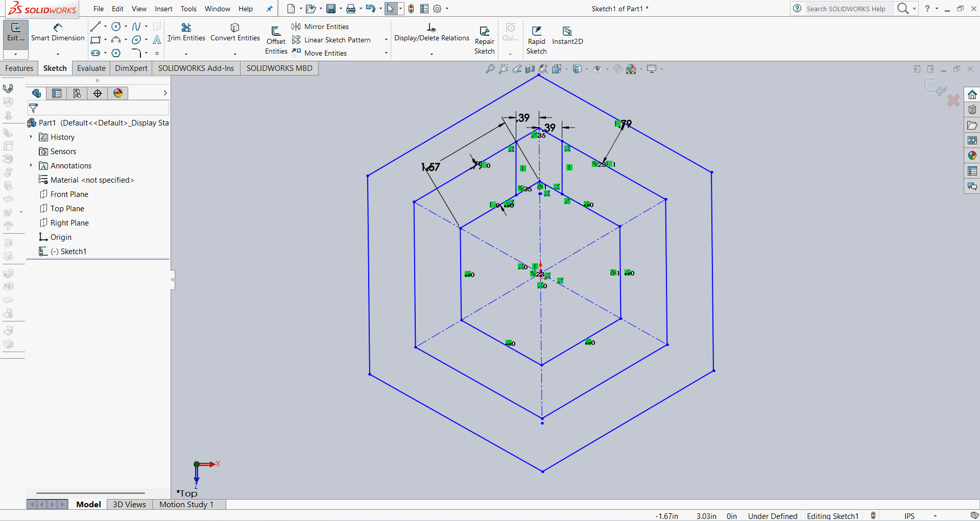Select the sketch Text tool
Image resolution: width=980 pixels, height=521 pixels.
point(157,40)
